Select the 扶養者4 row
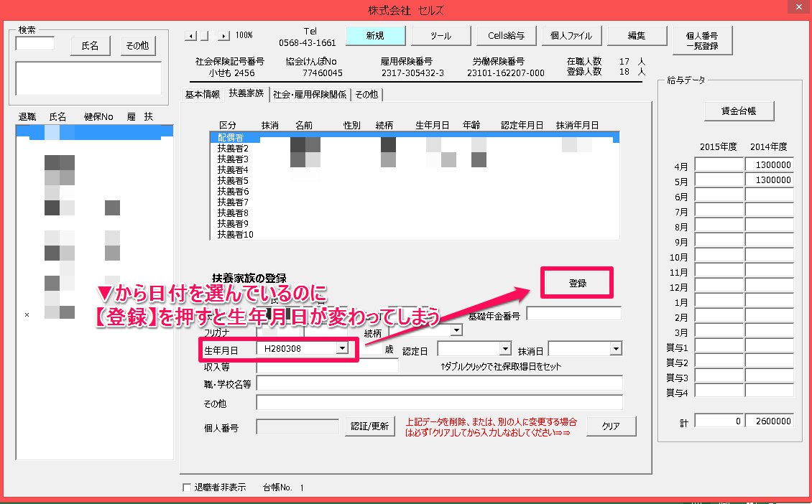812x504 pixels. [415, 169]
